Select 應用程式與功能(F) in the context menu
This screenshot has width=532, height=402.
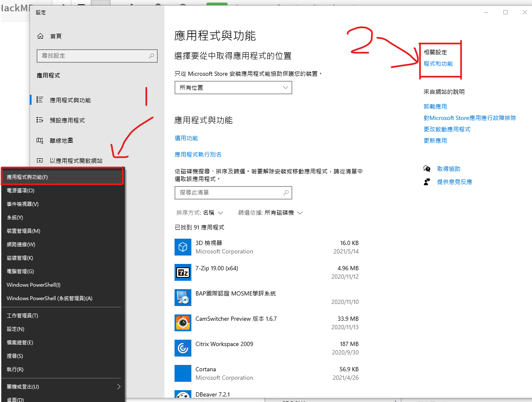(x=62, y=177)
